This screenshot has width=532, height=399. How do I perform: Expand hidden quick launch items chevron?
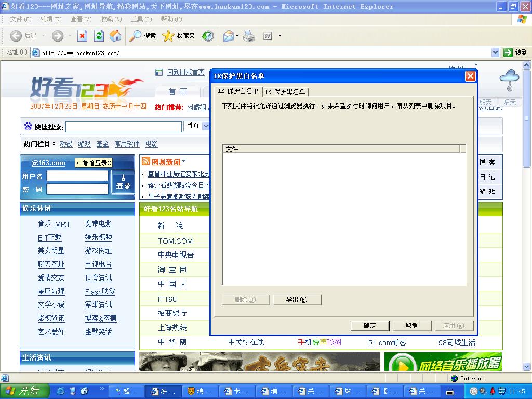pyautogui.click(x=102, y=388)
